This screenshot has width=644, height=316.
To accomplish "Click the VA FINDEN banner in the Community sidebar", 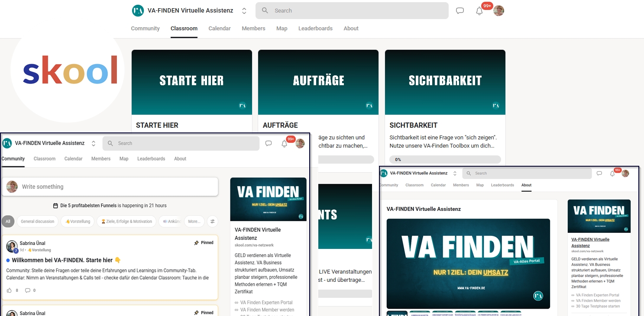I will [269, 200].
